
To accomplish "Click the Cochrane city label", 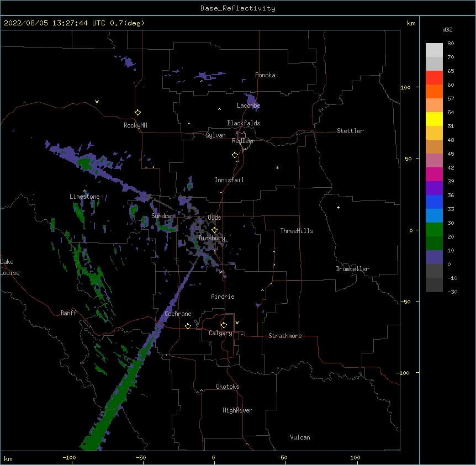I will pyautogui.click(x=178, y=314).
